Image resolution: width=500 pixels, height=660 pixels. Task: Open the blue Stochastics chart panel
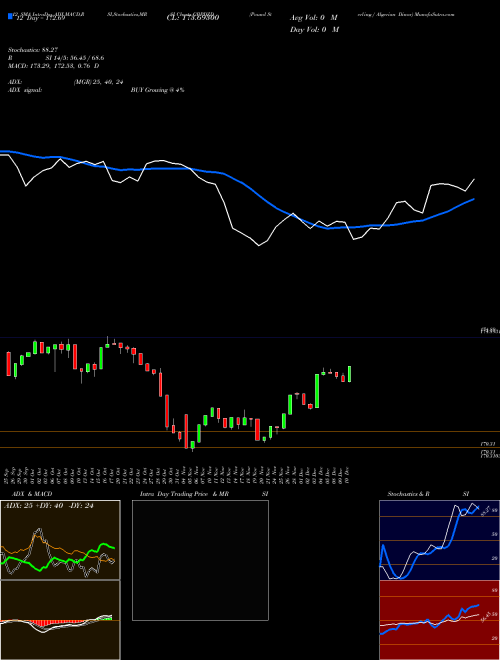[439, 540]
